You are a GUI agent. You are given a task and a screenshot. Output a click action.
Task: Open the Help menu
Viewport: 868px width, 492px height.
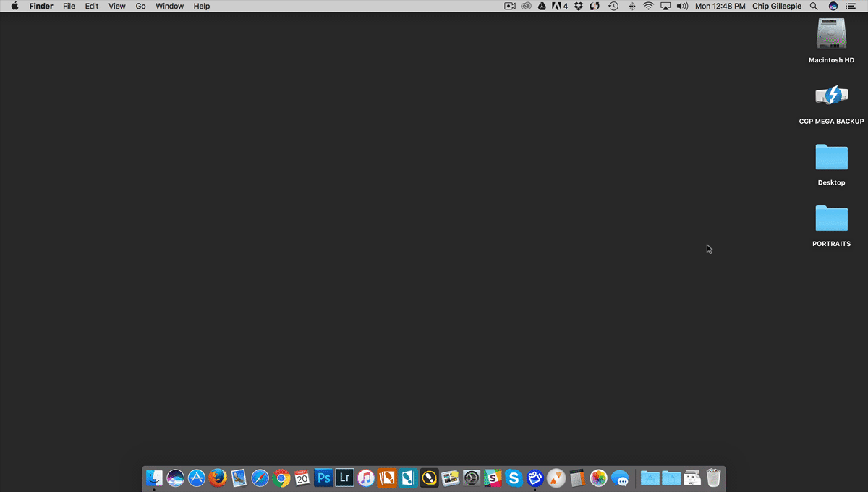pos(202,6)
